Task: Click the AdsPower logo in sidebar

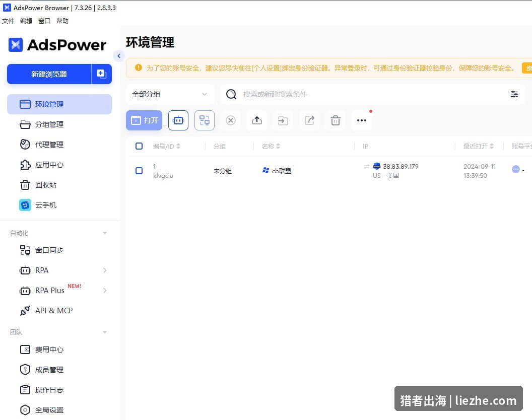Action: 57,45
